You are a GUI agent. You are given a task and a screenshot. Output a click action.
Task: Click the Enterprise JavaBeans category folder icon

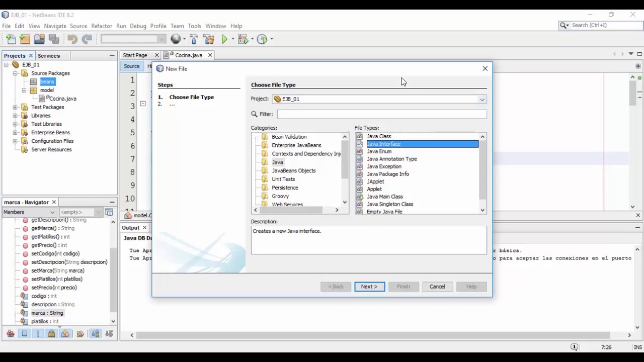click(x=265, y=145)
